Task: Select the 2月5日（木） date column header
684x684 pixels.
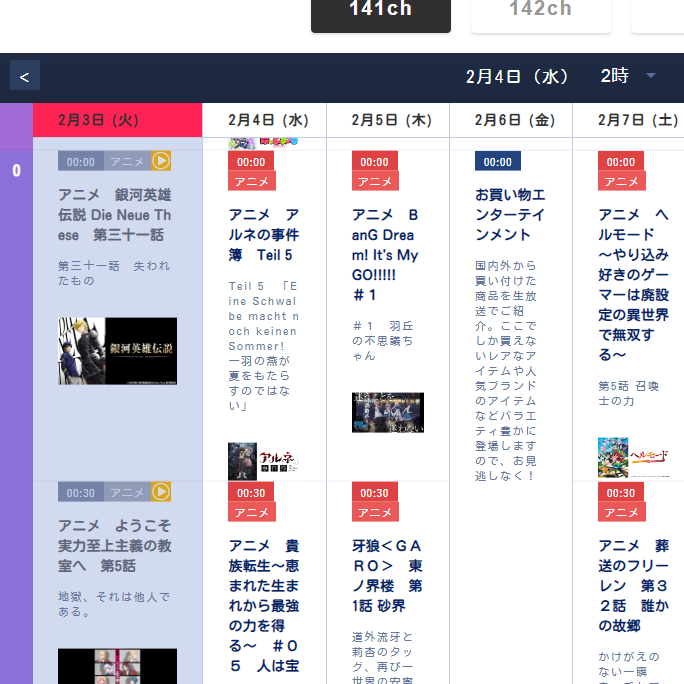Action: pos(391,120)
